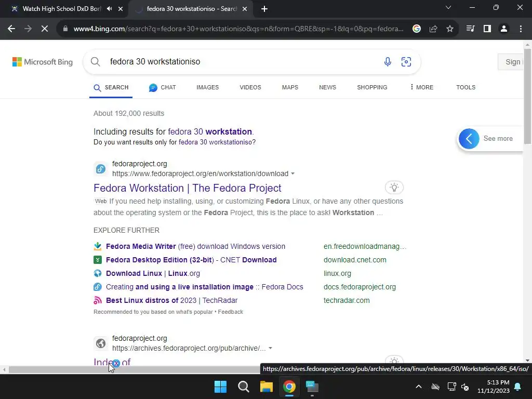The width and height of the screenshot is (532, 399).
Task: Search using an image (visual search)
Action: [406, 62]
